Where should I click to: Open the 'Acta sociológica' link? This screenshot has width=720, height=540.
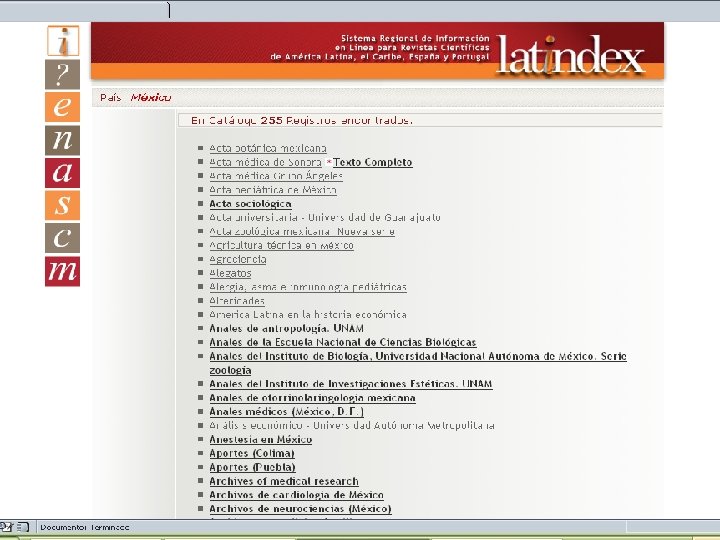250,204
